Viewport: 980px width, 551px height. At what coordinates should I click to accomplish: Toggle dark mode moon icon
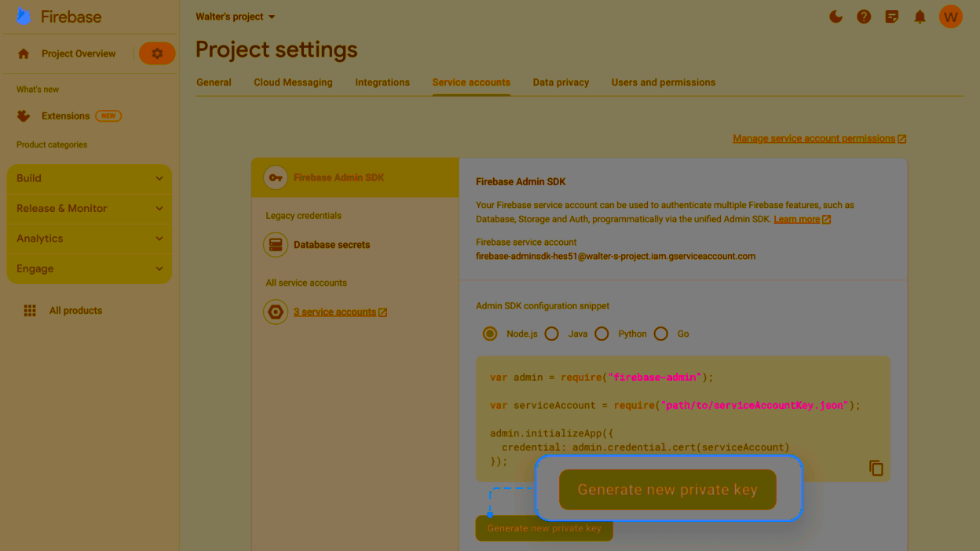[836, 16]
